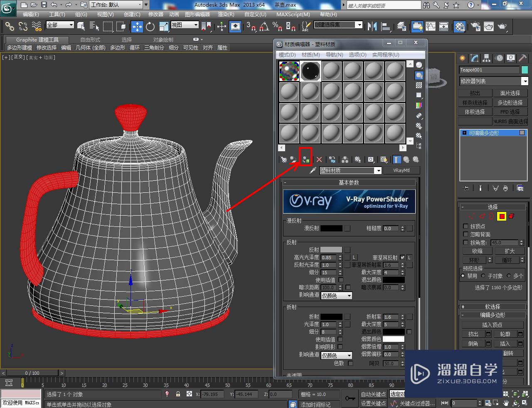
Task: Select 多个 preview selection radio
Action: click(509, 275)
